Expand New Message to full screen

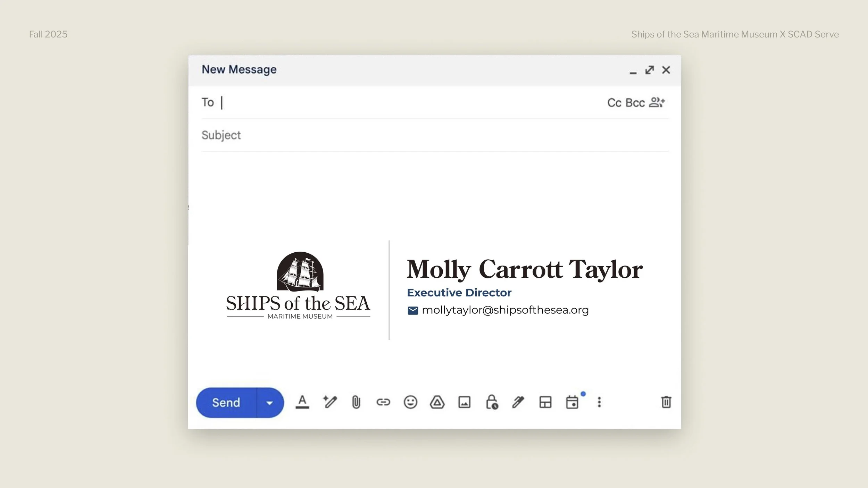click(x=650, y=70)
